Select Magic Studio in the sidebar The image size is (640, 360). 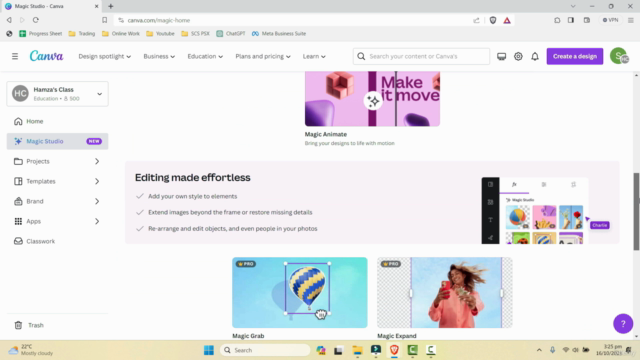click(x=58, y=141)
